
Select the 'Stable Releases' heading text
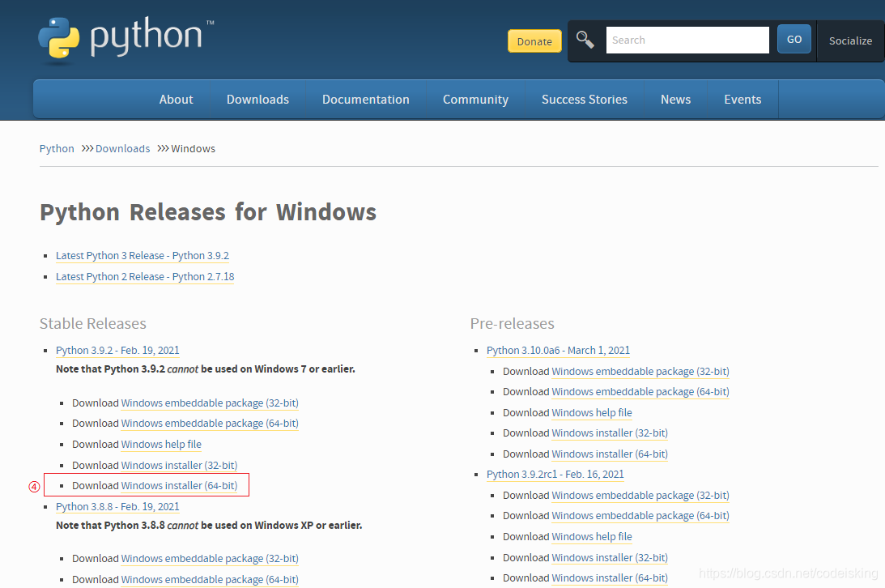point(92,323)
